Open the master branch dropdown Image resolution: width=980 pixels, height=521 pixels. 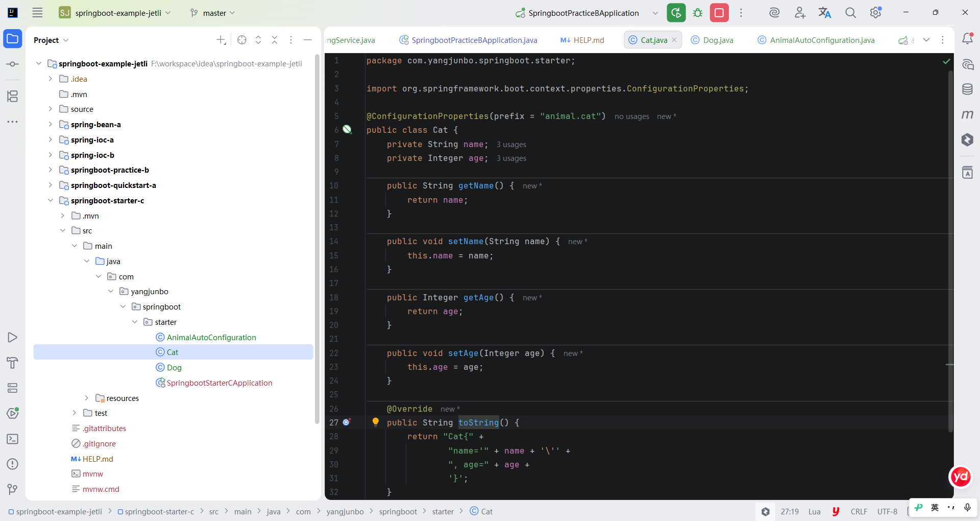tap(213, 13)
